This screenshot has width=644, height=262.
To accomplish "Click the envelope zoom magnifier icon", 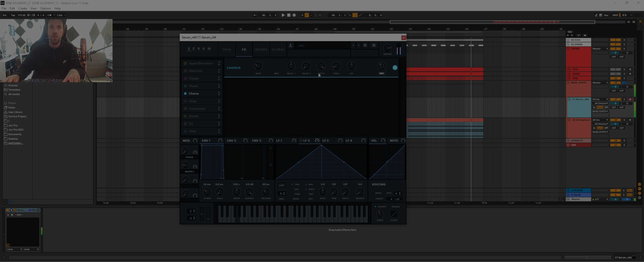I will coord(270,165).
